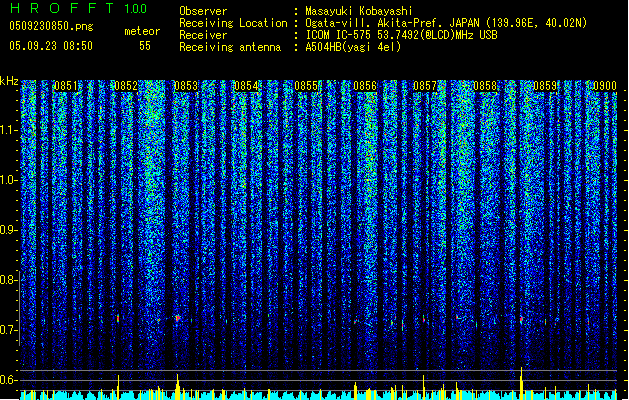Click the 1.0 frequency axis tick
The width and height of the screenshot is (629, 400).
point(9,180)
